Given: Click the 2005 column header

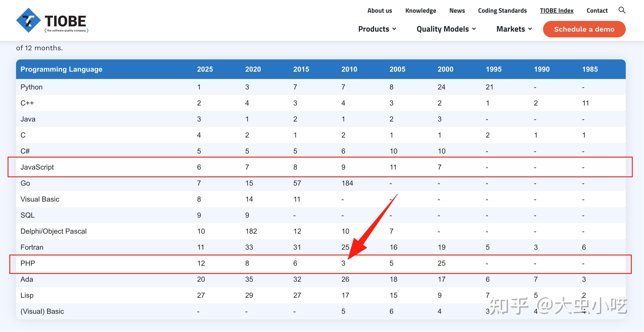Looking at the screenshot, I should click(x=397, y=69).
